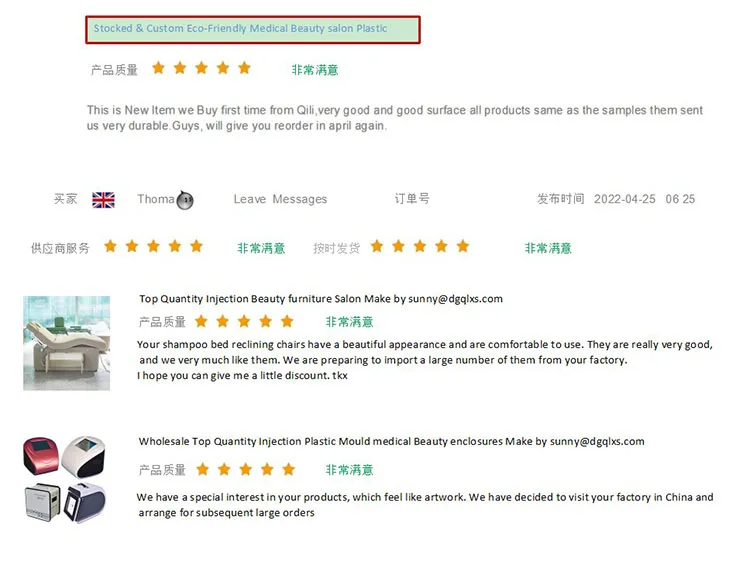Open Wholesale Top Quantity Injection Plastic Mould link
Image resolution: width=750 pixels, height=572 pixels.
click(x=391, y=441)
